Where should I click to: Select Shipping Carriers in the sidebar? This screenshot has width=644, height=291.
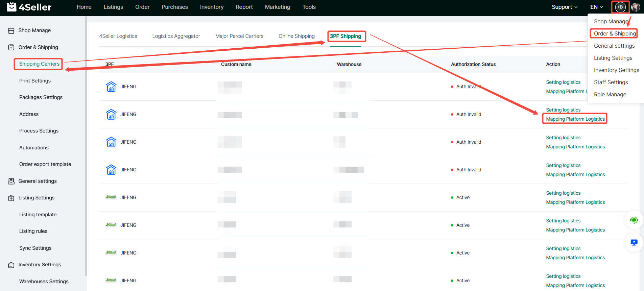pyautogui.click(x=39, y=64)
